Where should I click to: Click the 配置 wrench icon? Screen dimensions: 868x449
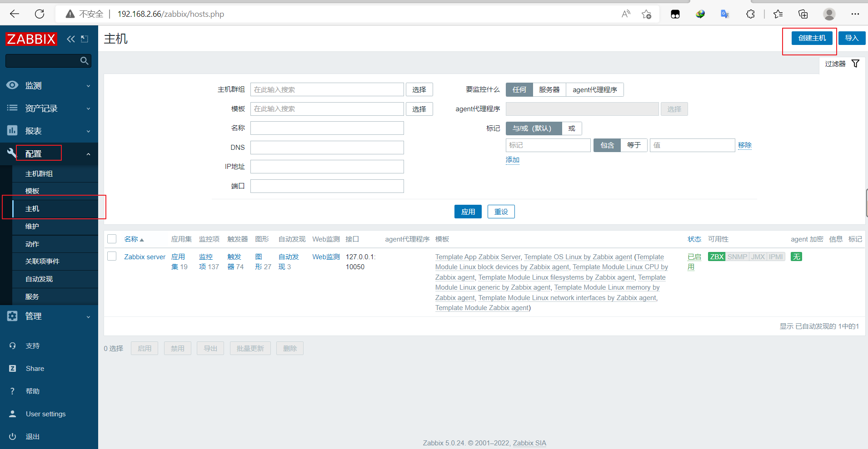(x=12, y=153)
